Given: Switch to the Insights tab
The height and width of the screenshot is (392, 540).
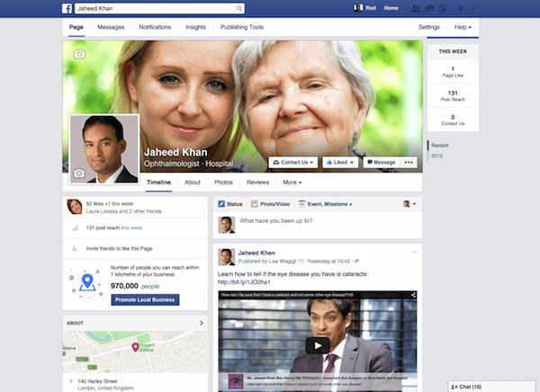Looking at the screenshot, I should (x=195, y=28).
